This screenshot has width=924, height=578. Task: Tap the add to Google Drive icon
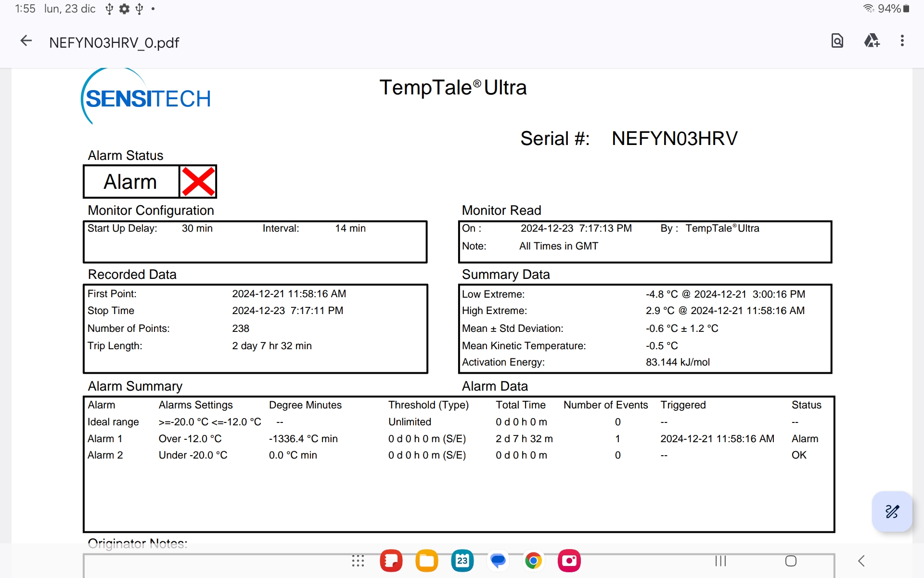point(872,41)
